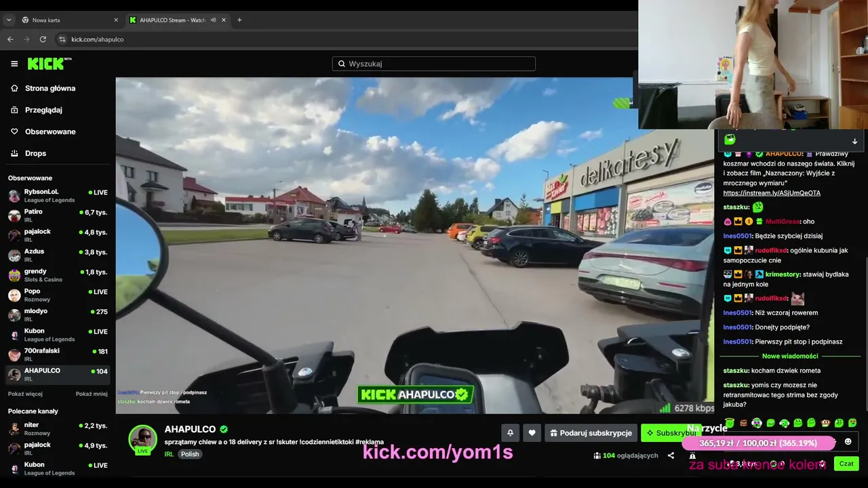
Task: Click Pokaż więcej to show more channels
Action: click(25, 394)
